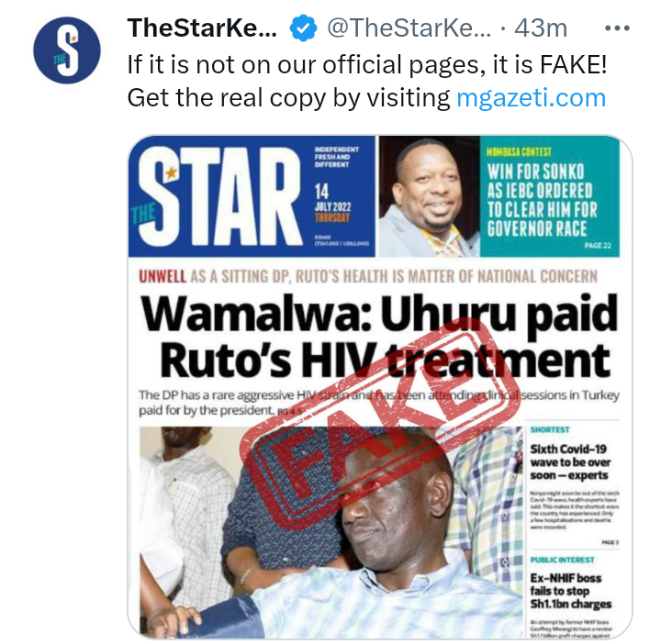Open The Star's round profile avatar
Viewport: 661px width, 644px height.
[67, 50]
